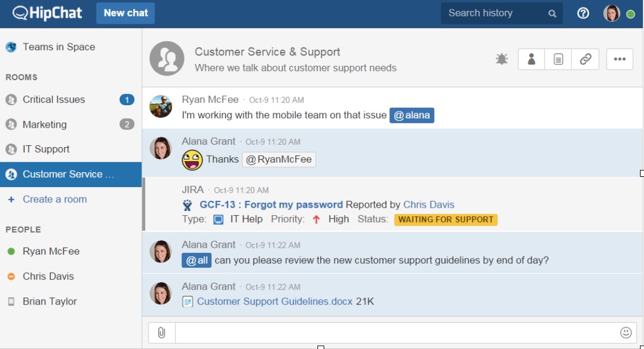The image size is (644, 349).
Task: Open the emoticon picker smiley icon
Action: pyautogui.click(x=626, y=332)
